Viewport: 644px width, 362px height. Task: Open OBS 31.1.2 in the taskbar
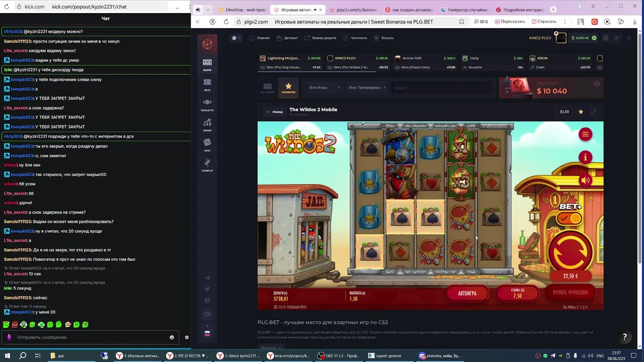pyautogui.click(x=338, y=356)
